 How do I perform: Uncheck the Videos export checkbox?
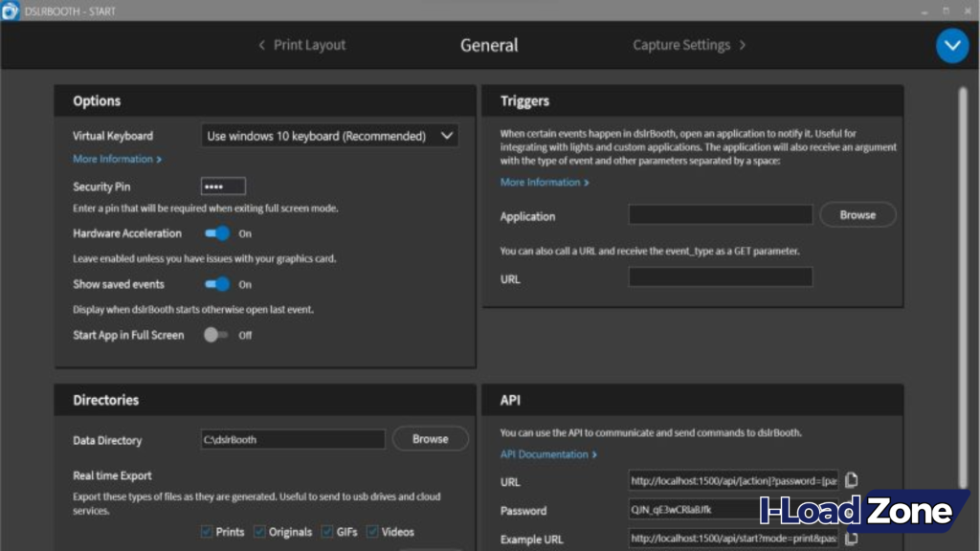[x=373, y=532]
